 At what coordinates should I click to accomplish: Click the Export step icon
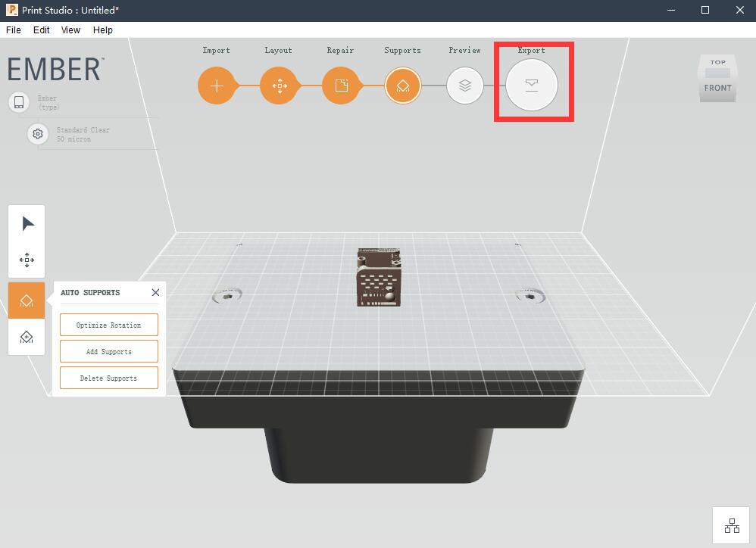pos(532,86)
